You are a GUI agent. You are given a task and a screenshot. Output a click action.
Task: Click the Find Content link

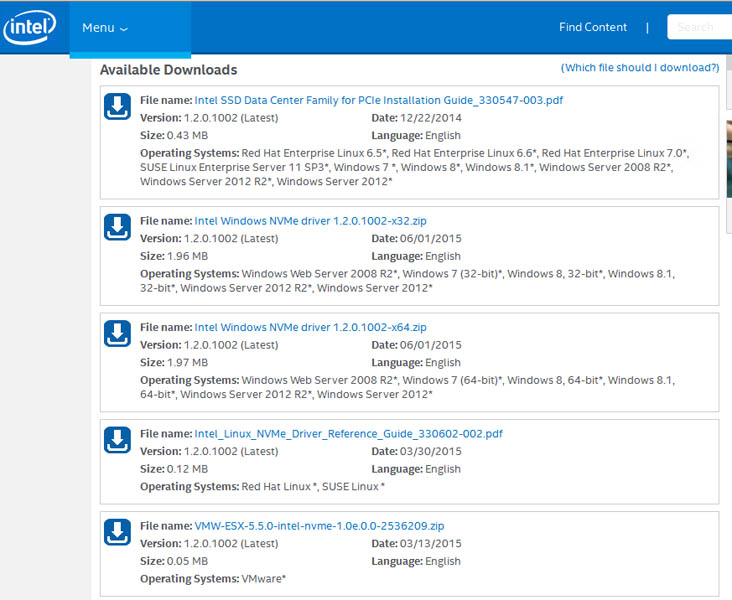[x=593, y=28]
